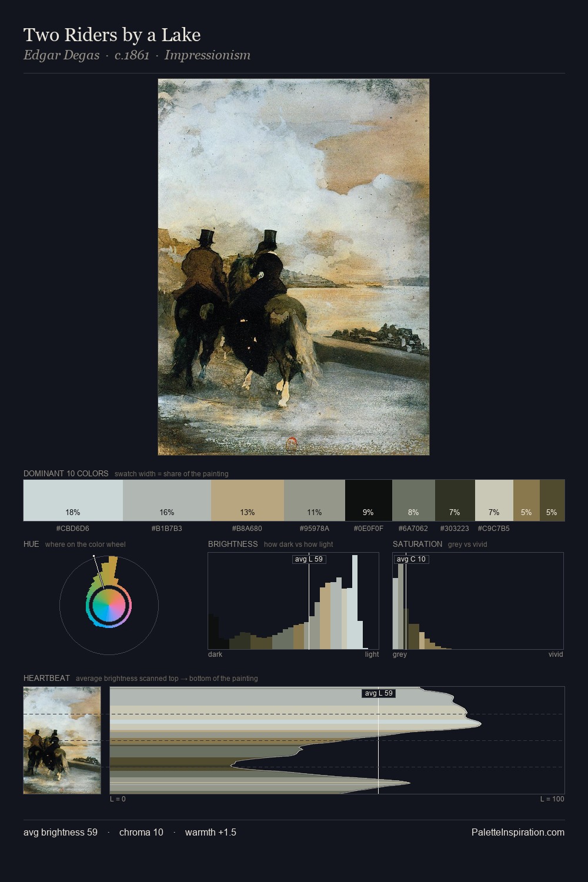Viewport: 588px width, 882px height.
Task: Click the #0E0F0F hex label
Action: pyautogui.click(x=368, y=529)
